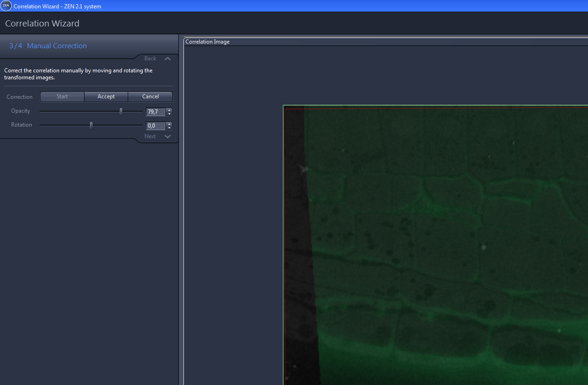Increase Opacity using the up stepper arrow
Viewport: 588px width, 385px height.
pos(169,110)
